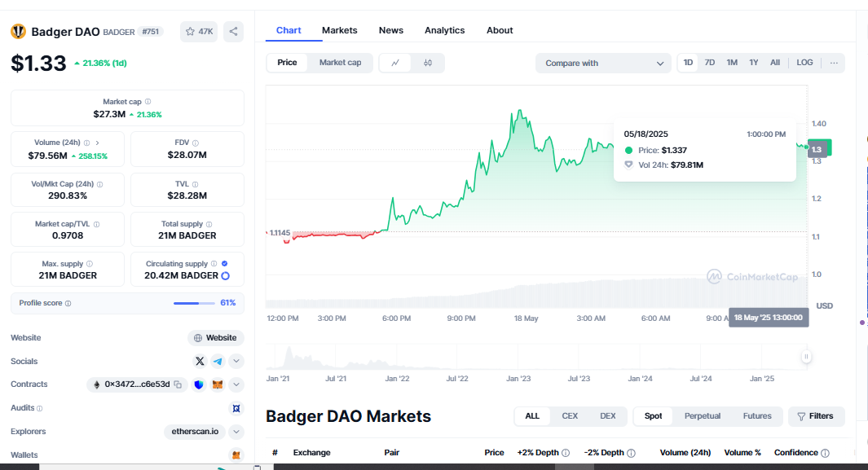This screenshot has width=868, height=470.
Task: Sort markets by Volume (24h) column
Action: pyautogui.click(x=685, y=453)
